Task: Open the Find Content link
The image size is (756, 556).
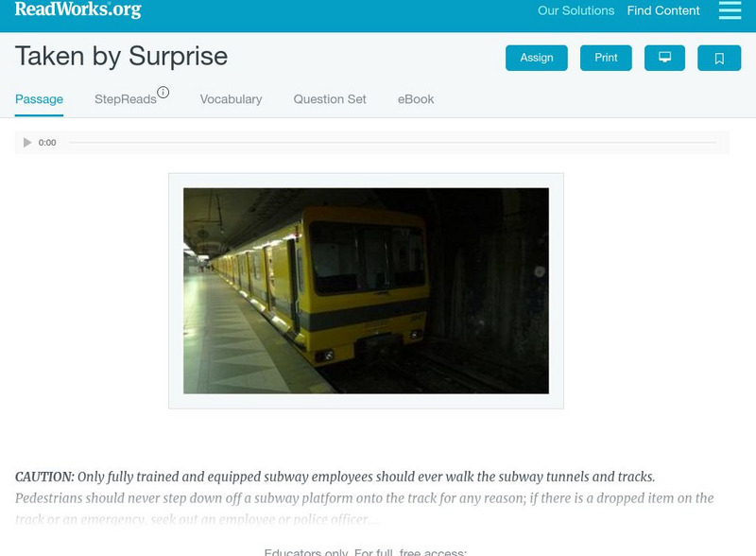Action: point(663,10)
